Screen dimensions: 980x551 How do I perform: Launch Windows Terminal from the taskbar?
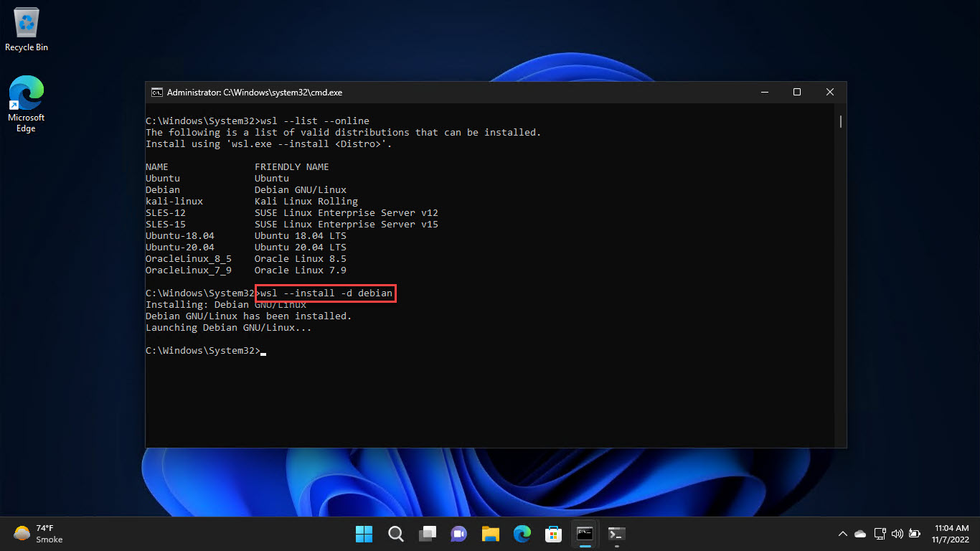click(616, 534)
